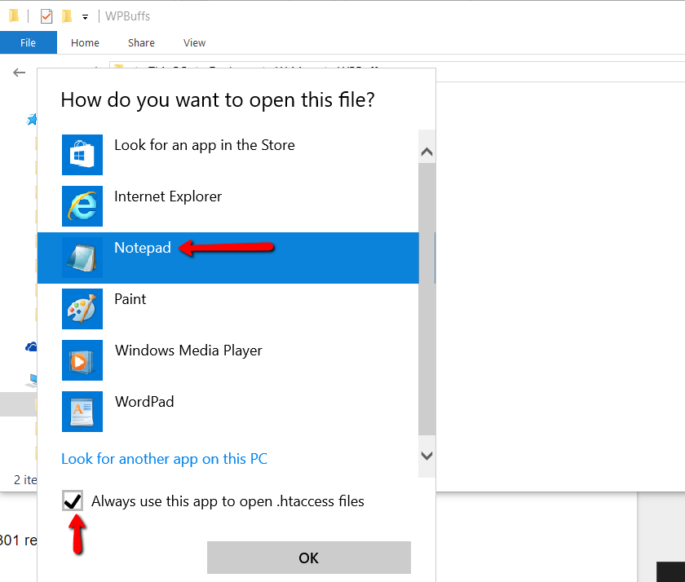Click the back arrow in Explorer
This screenshot has height=582, width=685.
tap(18, 73)
